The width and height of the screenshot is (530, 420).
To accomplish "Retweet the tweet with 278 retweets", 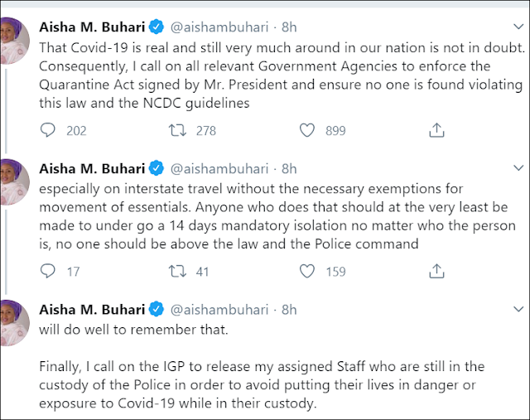I will [x=176, y=130].
